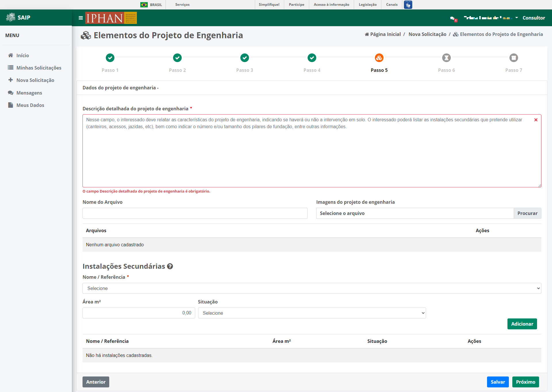Go to completed Passo 4 step icon

tap(312, 58)
